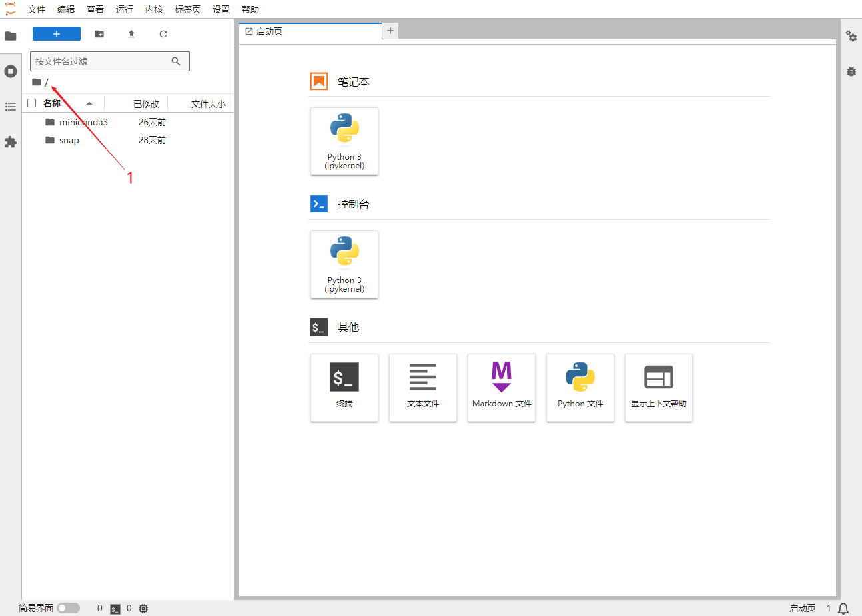Toggle the 简易界面 simple mode switch
Viewport: 862px width, 616px height.
coord(68,608)
